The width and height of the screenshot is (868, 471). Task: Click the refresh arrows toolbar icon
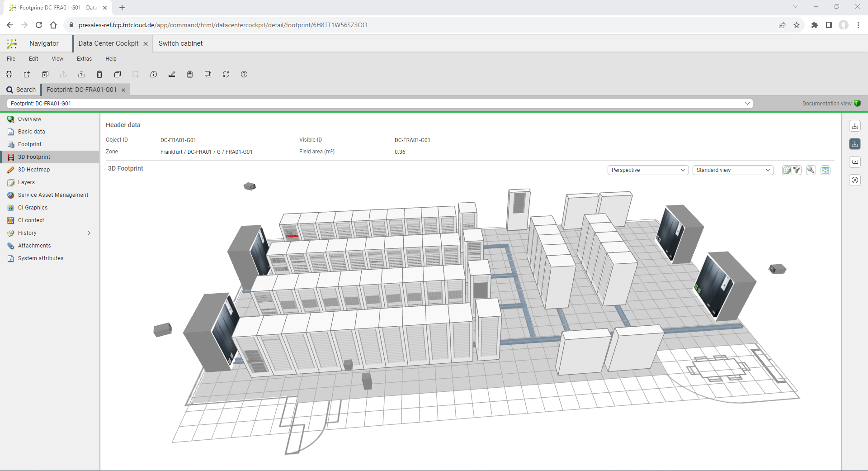(x=226, y=74)
